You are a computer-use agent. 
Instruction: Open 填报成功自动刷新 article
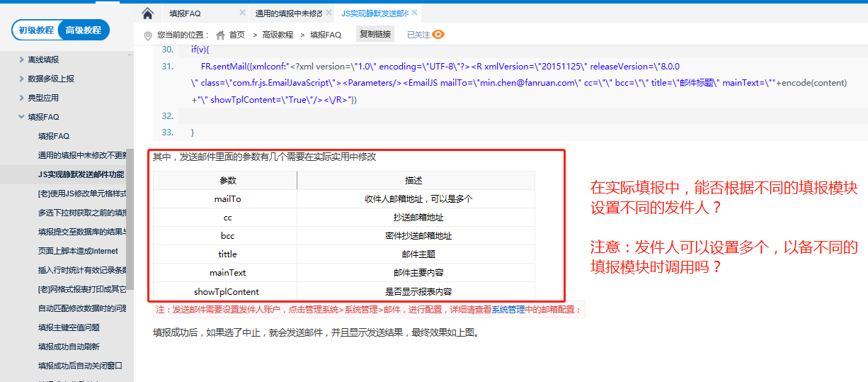click(69, 347)
